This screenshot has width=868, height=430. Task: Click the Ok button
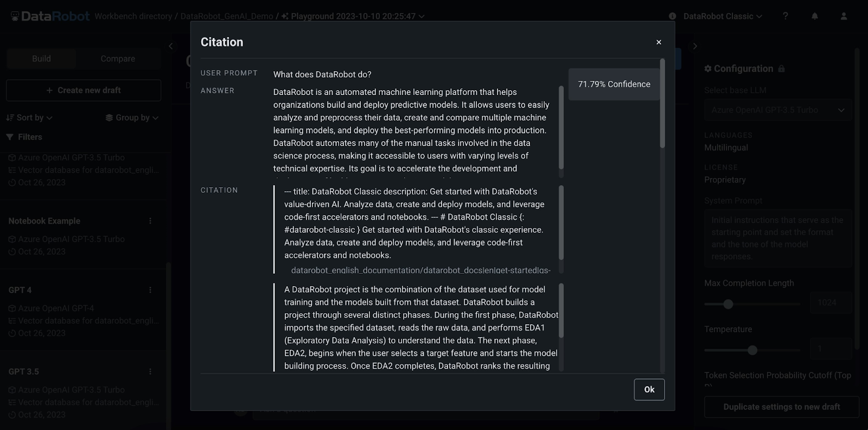[649, 389]
